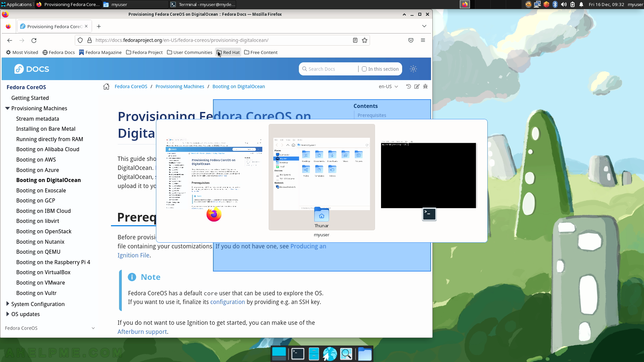Image resolution: width=644 pixels, height=362 pixels.
Task: Open the Bluetooth tray icon
Action: (555, 4)
